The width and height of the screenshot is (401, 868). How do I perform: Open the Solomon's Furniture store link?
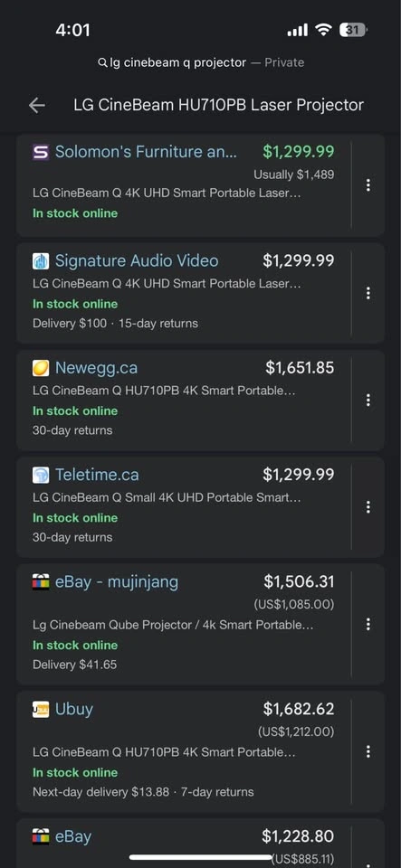click(147, 152)
